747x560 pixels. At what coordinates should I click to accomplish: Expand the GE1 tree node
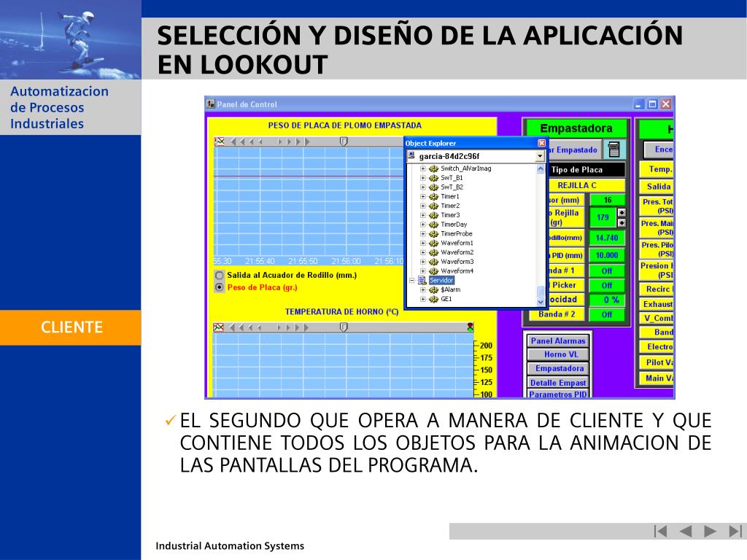(x=422, y=299)
